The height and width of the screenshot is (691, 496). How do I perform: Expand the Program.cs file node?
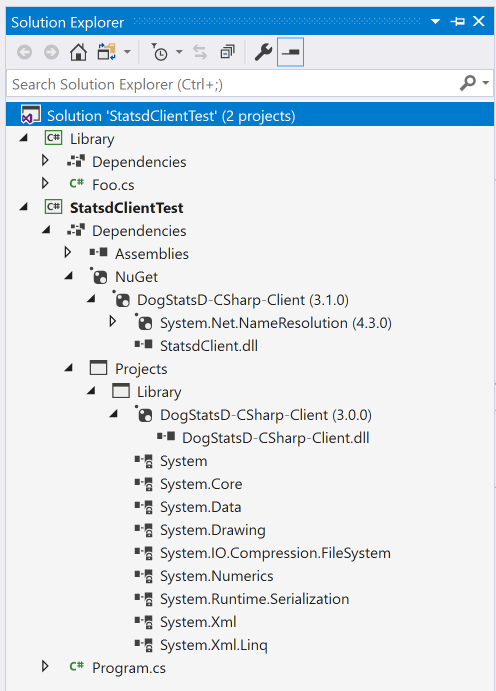(45, 666)
